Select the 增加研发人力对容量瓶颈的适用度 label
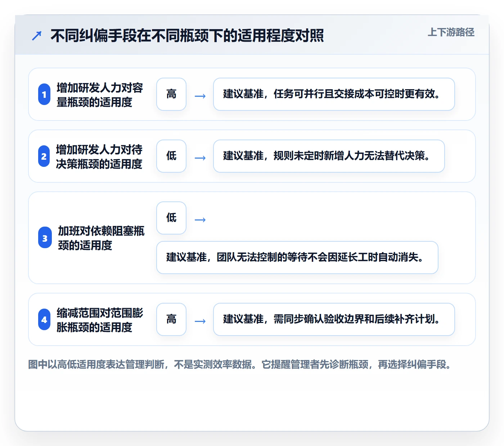The height and width of the screenshot is (446, 504). pos(100,95)
